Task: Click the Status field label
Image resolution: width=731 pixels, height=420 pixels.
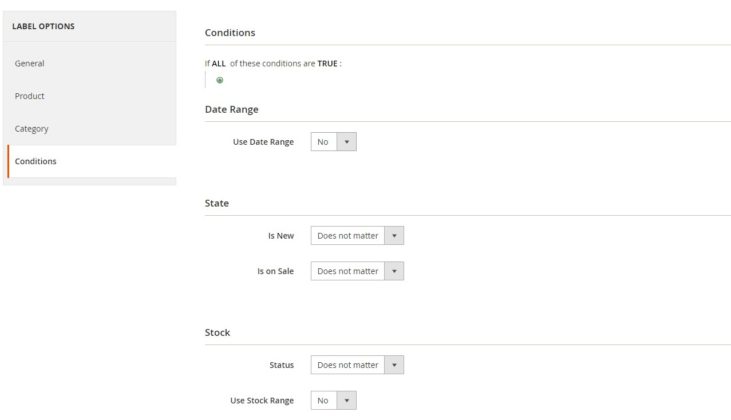Action: pyautogui.click(x=281, y=365)
